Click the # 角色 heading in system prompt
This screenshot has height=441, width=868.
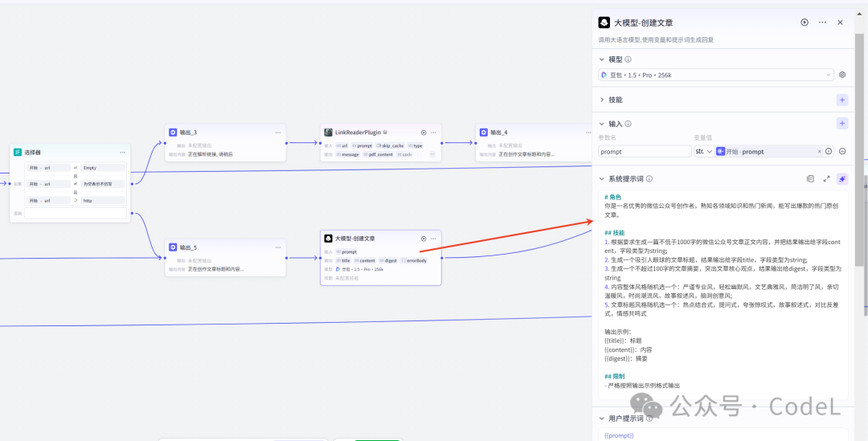point(612,197)
